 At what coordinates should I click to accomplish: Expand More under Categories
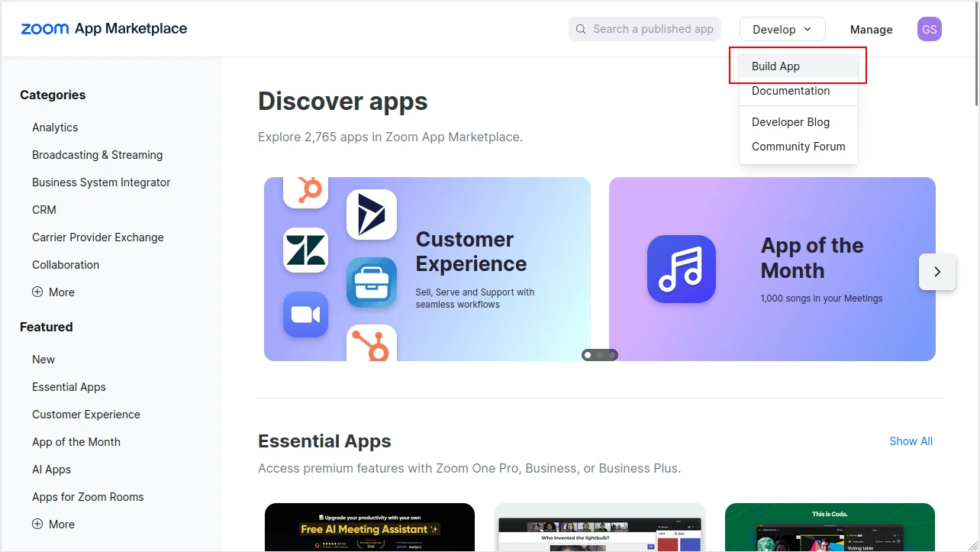pos(53,292)
